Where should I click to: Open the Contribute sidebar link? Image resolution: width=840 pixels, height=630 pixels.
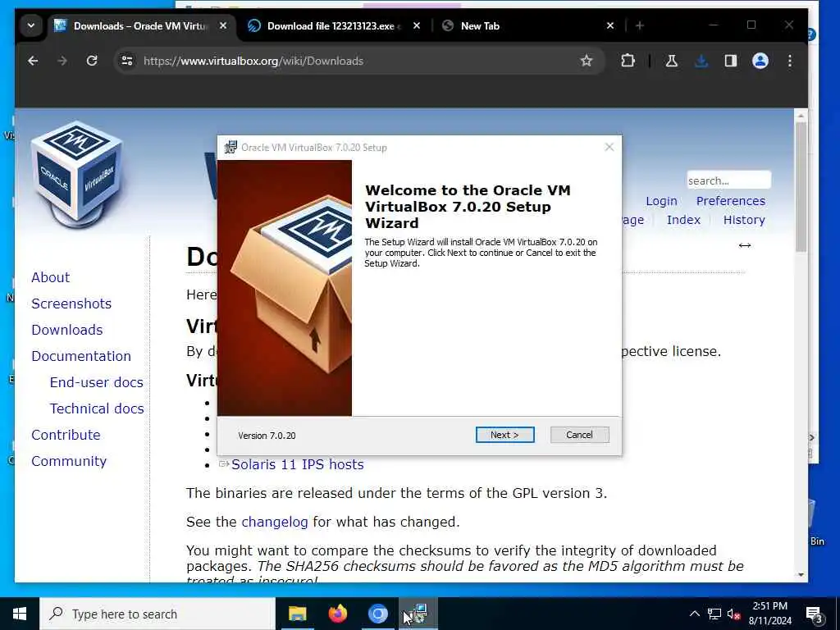[66, 435]
